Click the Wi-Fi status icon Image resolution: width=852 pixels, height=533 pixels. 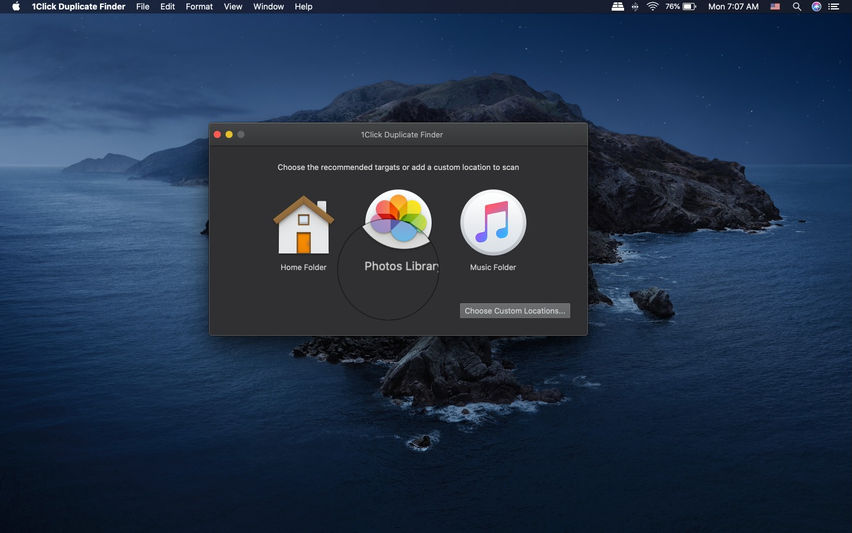click(x=653, y=7)
